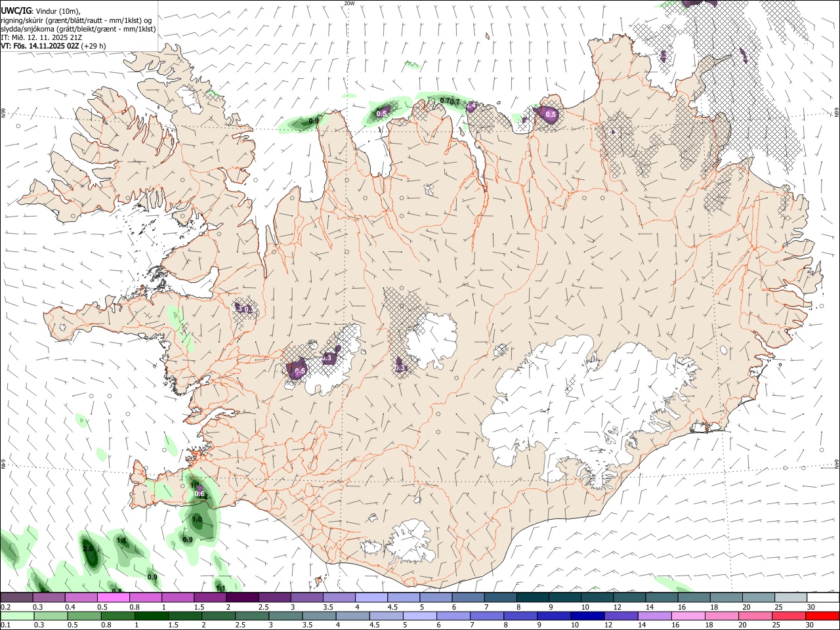The image size is (840, 630).
Task: Click the UWC/IG title text
Action: 15,11
